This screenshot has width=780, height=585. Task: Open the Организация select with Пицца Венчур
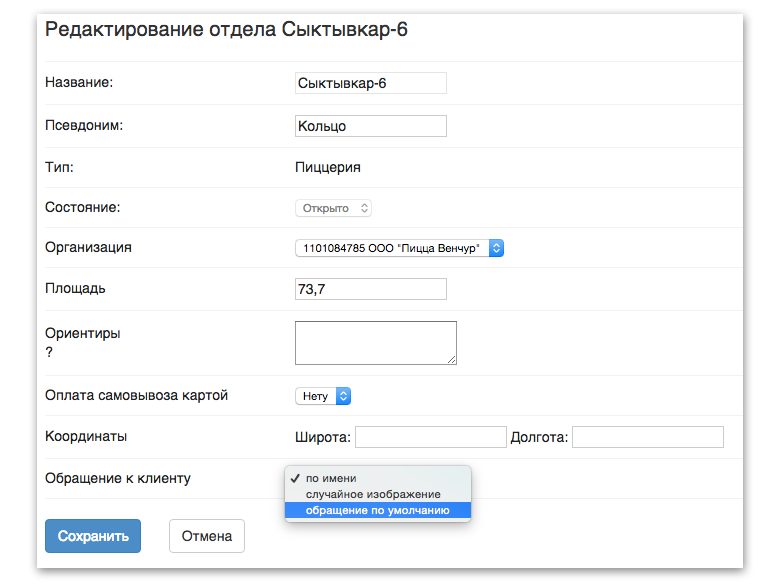coord(399,248)
